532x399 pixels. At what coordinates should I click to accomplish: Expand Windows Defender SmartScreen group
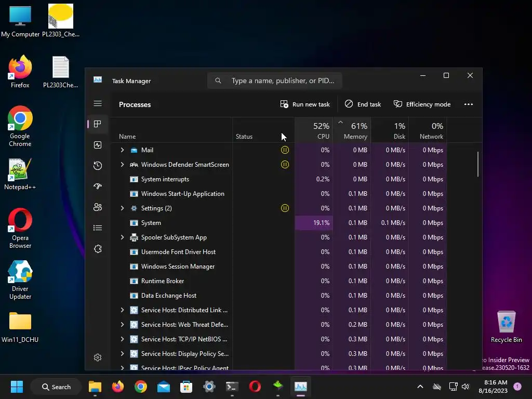(122, 165)
